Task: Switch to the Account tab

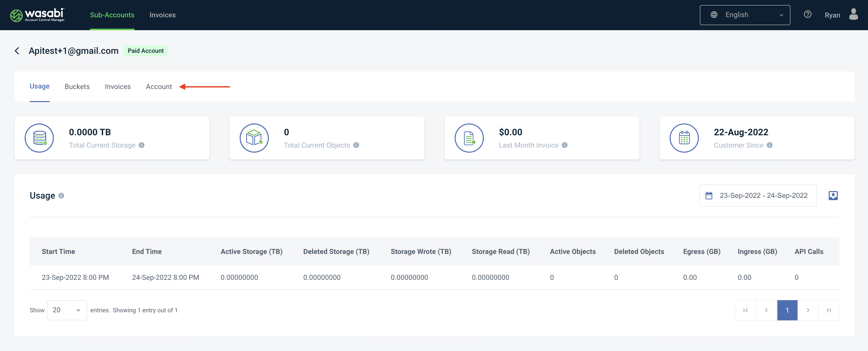Action: click(x=159, y=86)
